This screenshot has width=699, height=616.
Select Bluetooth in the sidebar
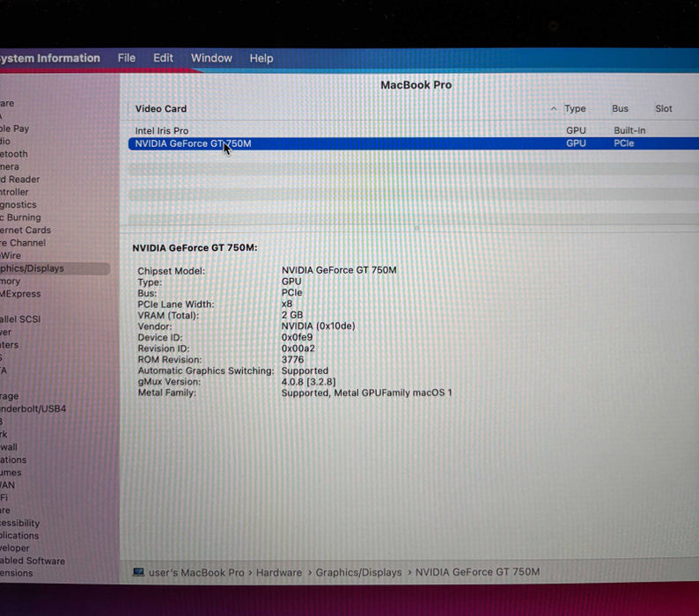(14, 154)
